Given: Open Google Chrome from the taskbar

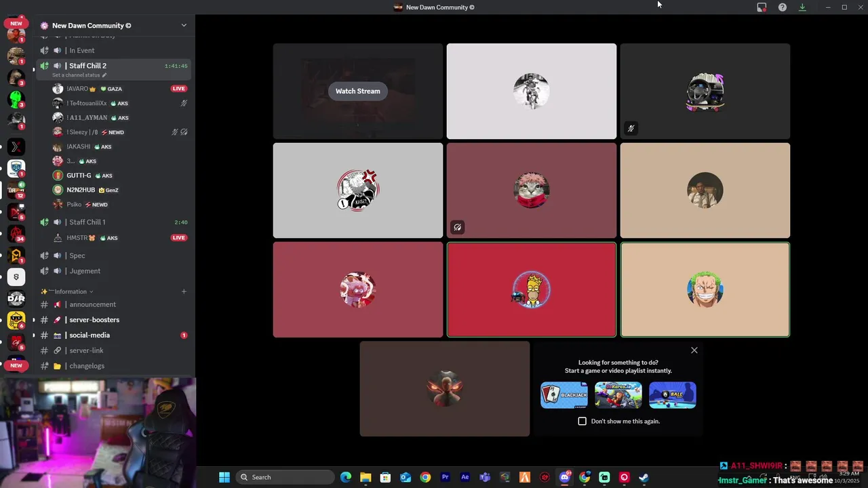Looking at the screenshot, I should 425,477.
